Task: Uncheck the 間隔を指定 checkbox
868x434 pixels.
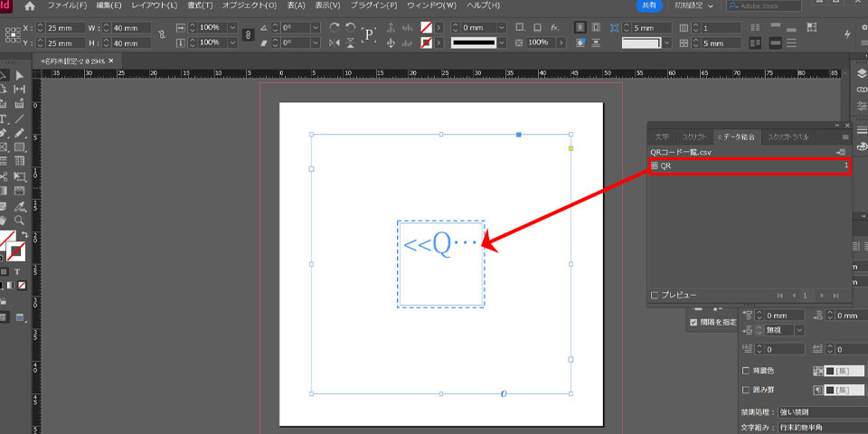Action: point(693,322)
